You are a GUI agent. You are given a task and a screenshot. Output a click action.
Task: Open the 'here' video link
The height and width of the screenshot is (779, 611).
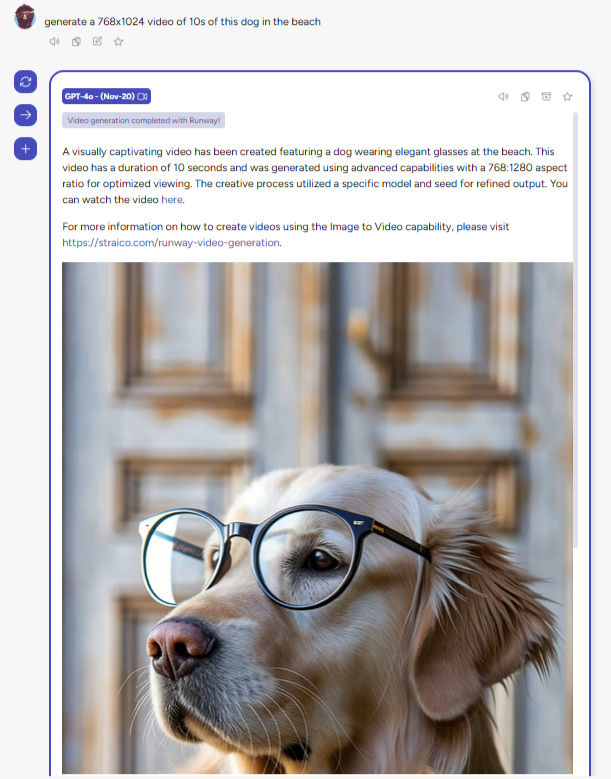[171, 199]
